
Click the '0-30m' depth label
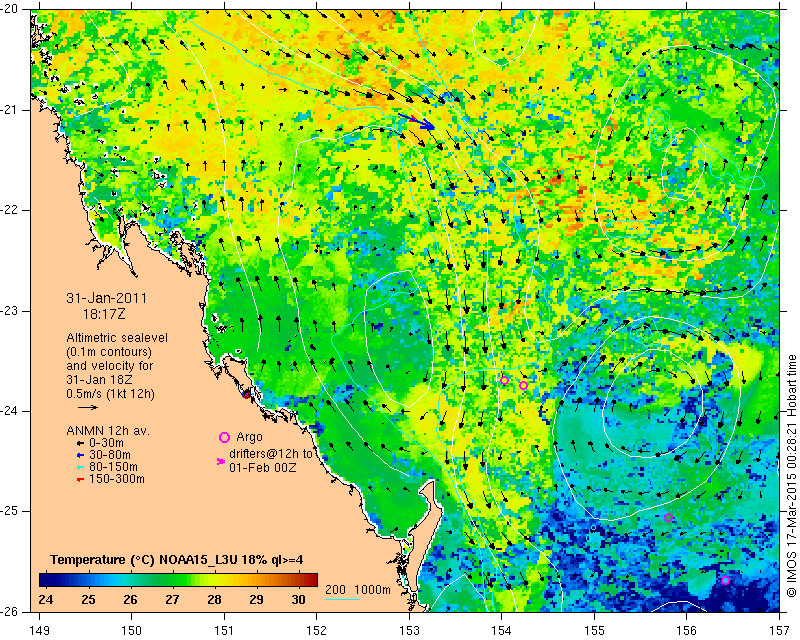pyautogui.click(x=106, y=443)
